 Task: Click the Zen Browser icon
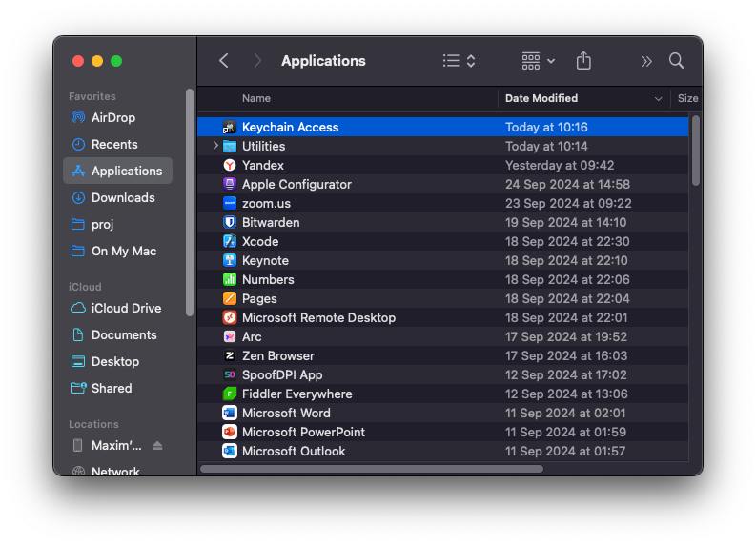[230, 355]
